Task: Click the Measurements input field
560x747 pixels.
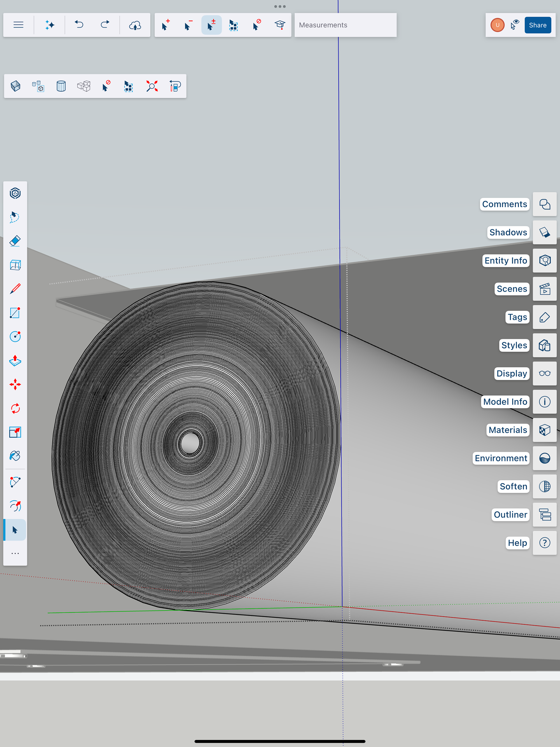Action: (345, 25)
